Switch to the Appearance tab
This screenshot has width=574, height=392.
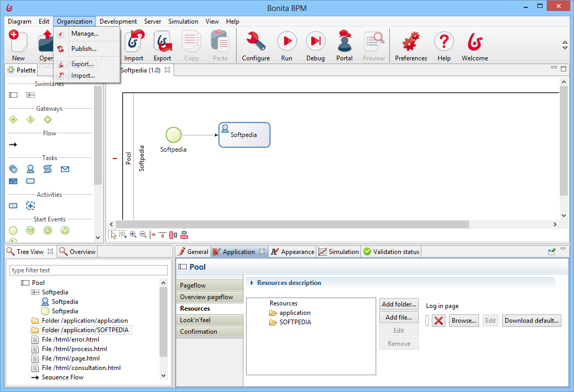point(292,252)
